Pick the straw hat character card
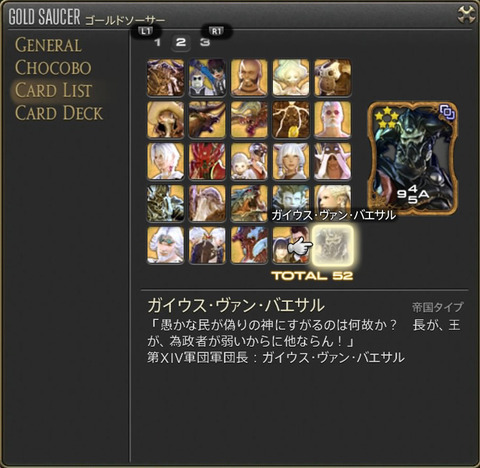 (165, 120)
